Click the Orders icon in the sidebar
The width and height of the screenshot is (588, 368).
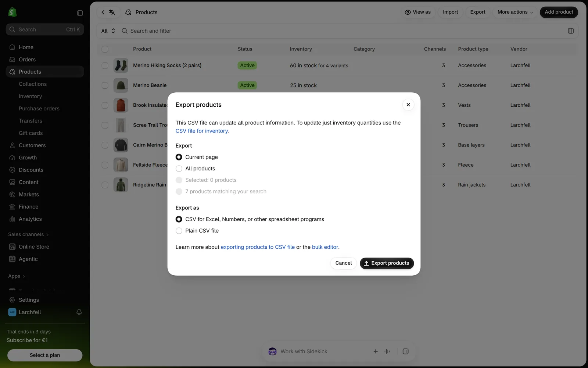click(12, 60)
